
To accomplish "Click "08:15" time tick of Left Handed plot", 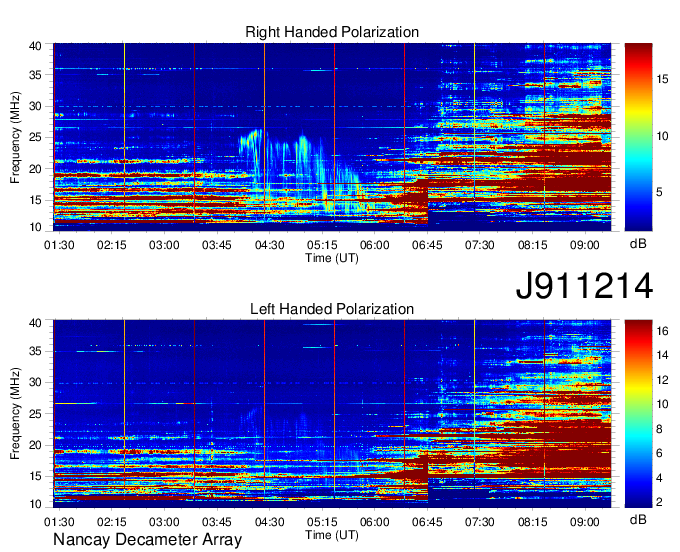I will (x=532, y=522).
